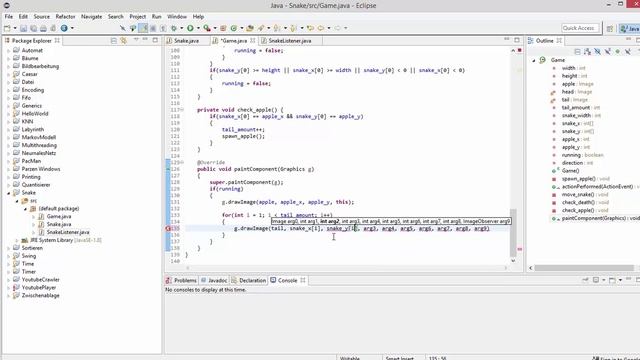Click the Save All toolbar icon
Image resolution: width=640 pixels, height=360 pixels.
(33, 28)
